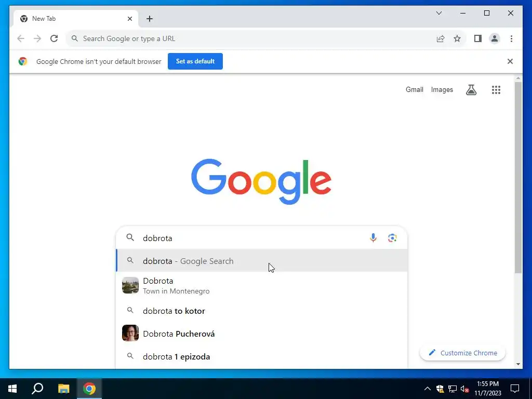This screenshot has height=399, width=532.
Task: Open the Chrome profile avatar
Action: 495,38
